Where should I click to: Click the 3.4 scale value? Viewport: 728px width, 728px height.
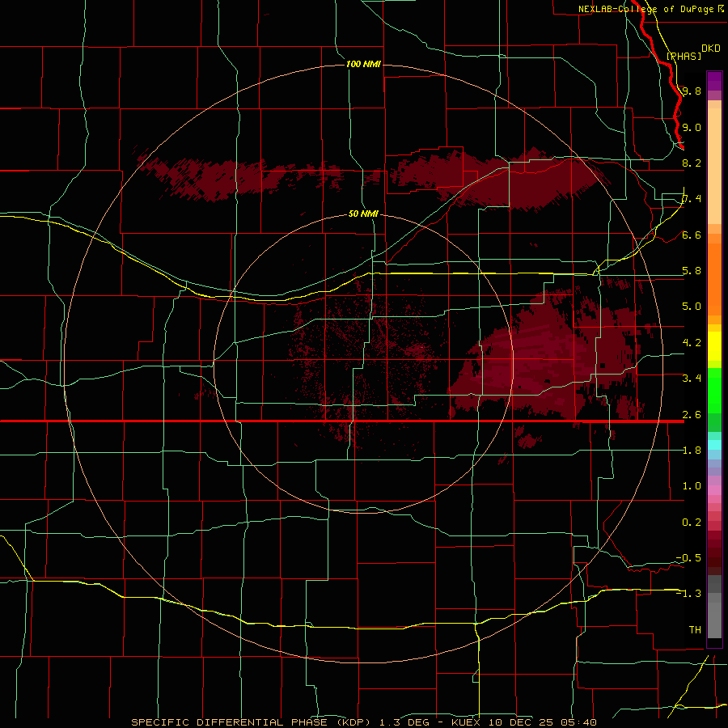692,379
